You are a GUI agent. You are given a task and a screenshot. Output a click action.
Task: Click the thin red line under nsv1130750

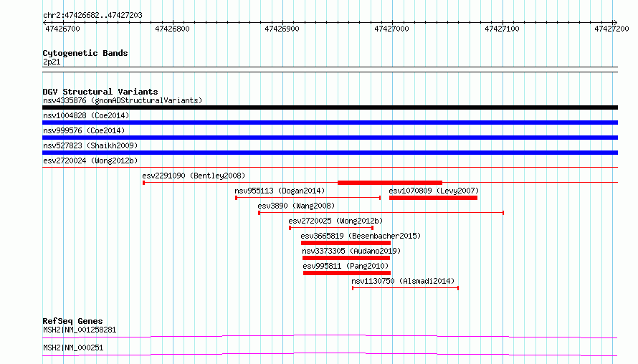click(x=405, y=288)
